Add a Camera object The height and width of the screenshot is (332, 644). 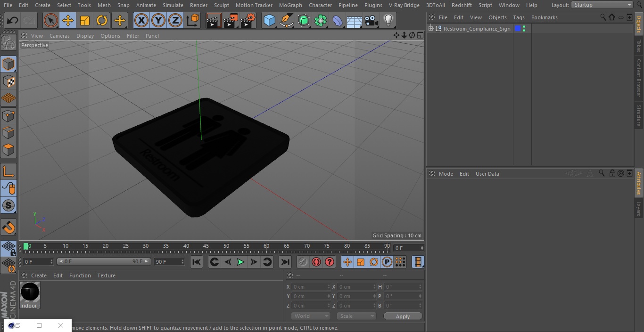372,20
